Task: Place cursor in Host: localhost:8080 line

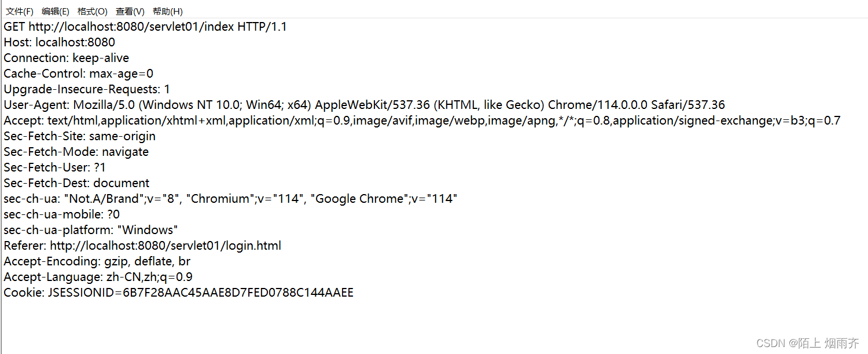Action: [x=60, y=42]
